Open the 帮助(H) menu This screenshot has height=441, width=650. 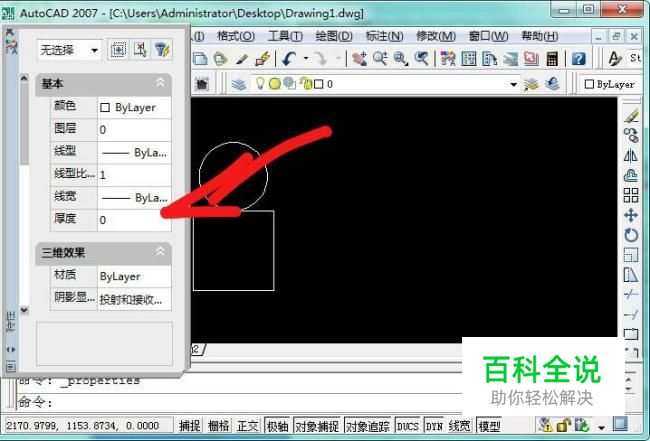pyautogui.click(x=539, y=36)
